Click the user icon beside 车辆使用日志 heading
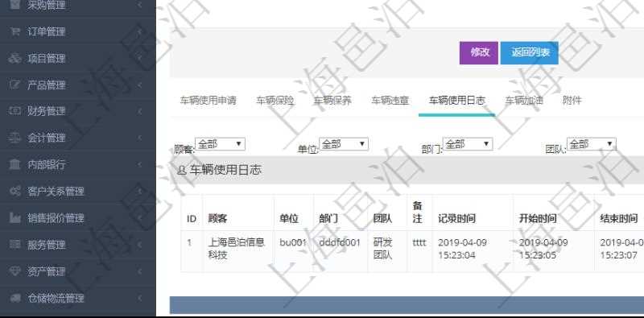 tap(182, 170)
